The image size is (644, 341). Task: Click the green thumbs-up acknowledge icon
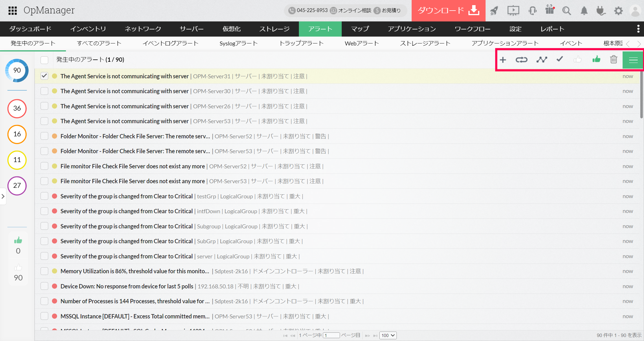click(596, 59)
